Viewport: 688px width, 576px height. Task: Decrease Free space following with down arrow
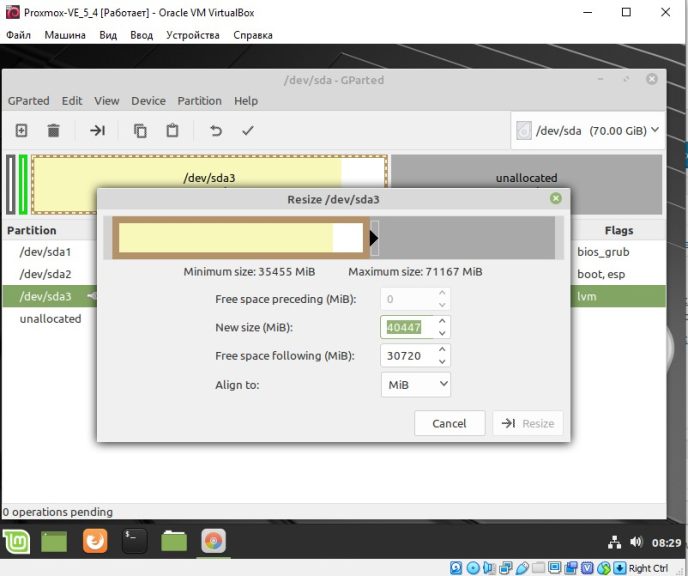(x=442, y=362)
